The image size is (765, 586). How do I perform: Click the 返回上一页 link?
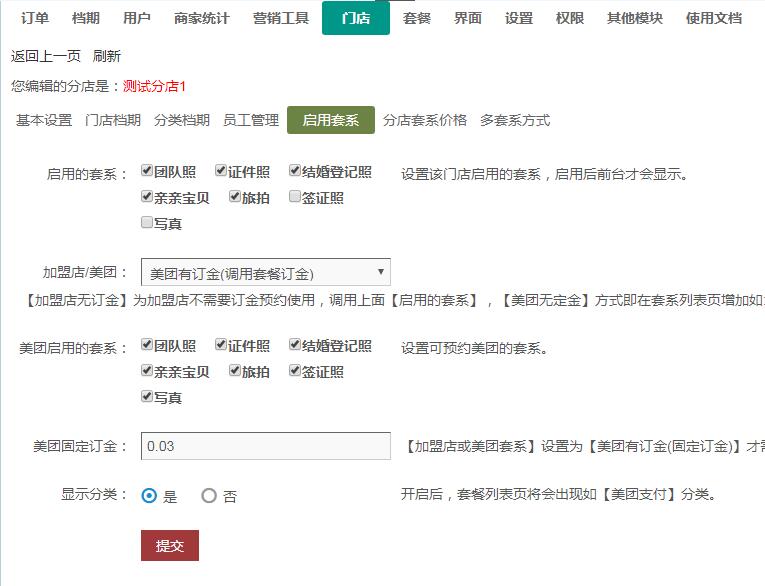point(45,56)
